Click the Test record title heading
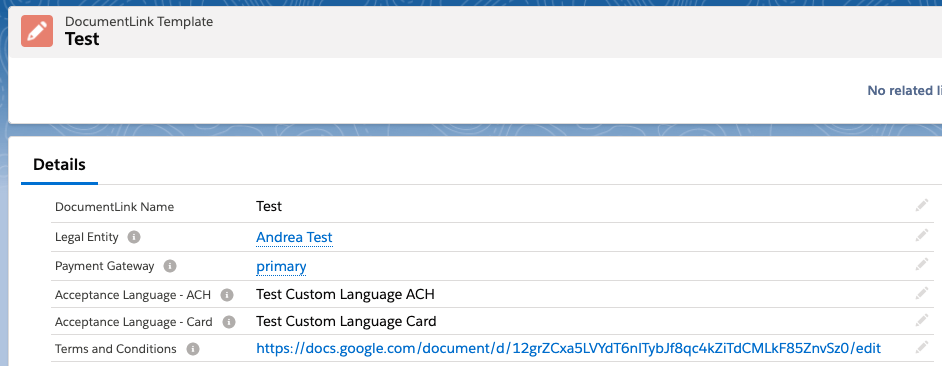This screenshot has height=366, width=942. coord(82,39)
